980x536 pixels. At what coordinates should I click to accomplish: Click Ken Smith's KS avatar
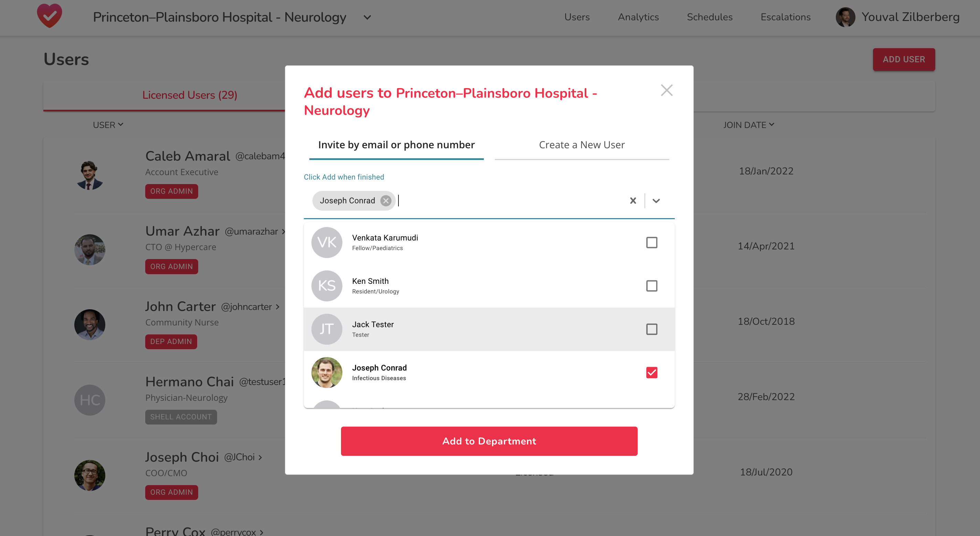pyautogui.click(x=327, y=286)
